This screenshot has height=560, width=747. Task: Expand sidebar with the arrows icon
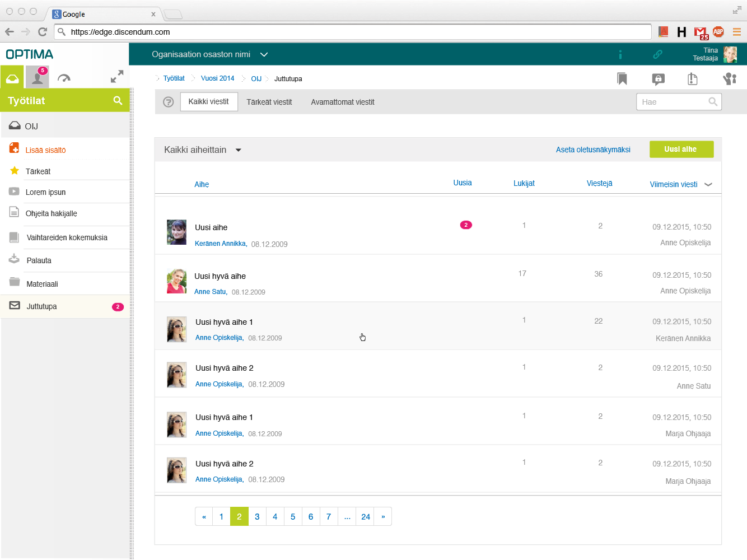(x=117, y=77)
